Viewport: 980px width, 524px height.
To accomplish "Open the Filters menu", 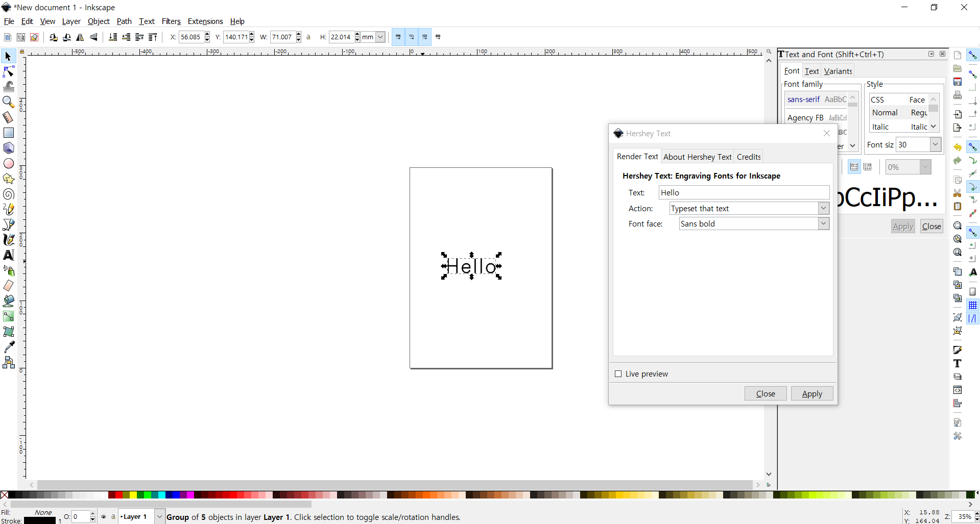I will (171, 21).
